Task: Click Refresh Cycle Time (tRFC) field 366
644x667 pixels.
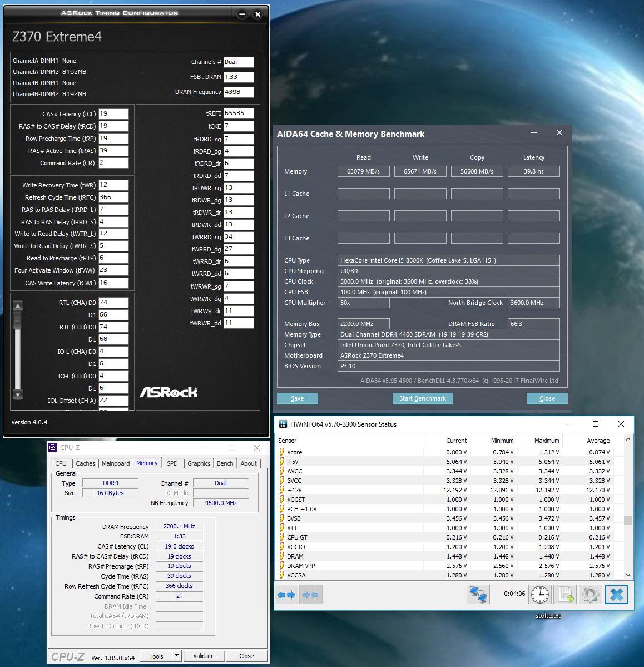Action: tap(113, 197)
